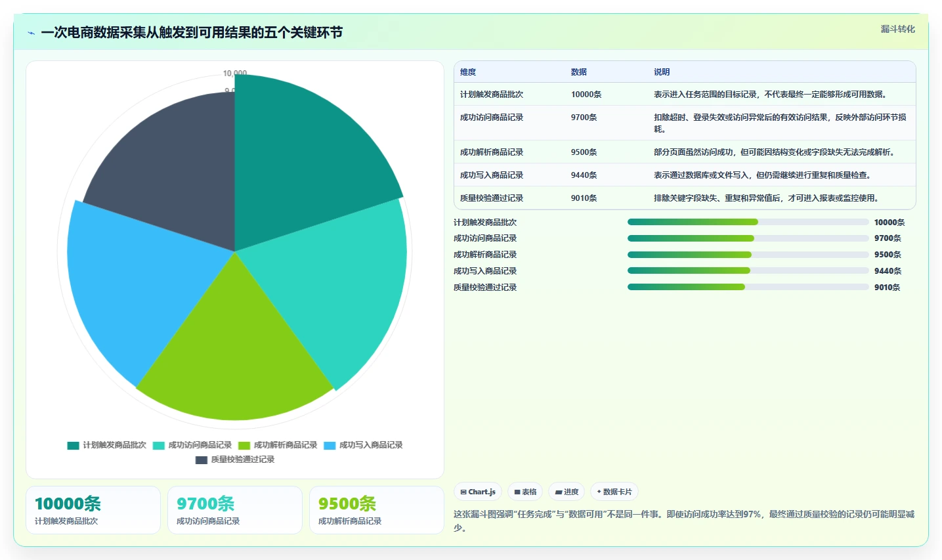
Task: Click progress bar for 计划触发商品批次
Action: click(x=748, y=222)
